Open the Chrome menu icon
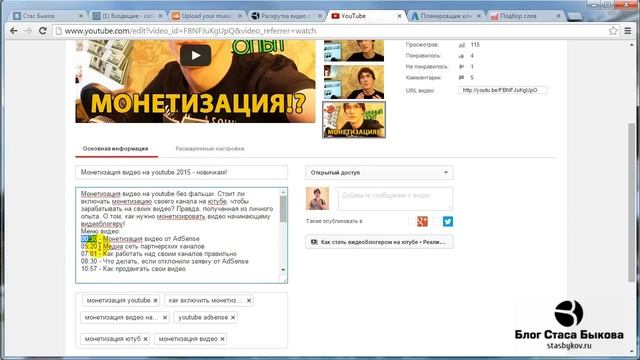640x360 pixels. (628, 31)
